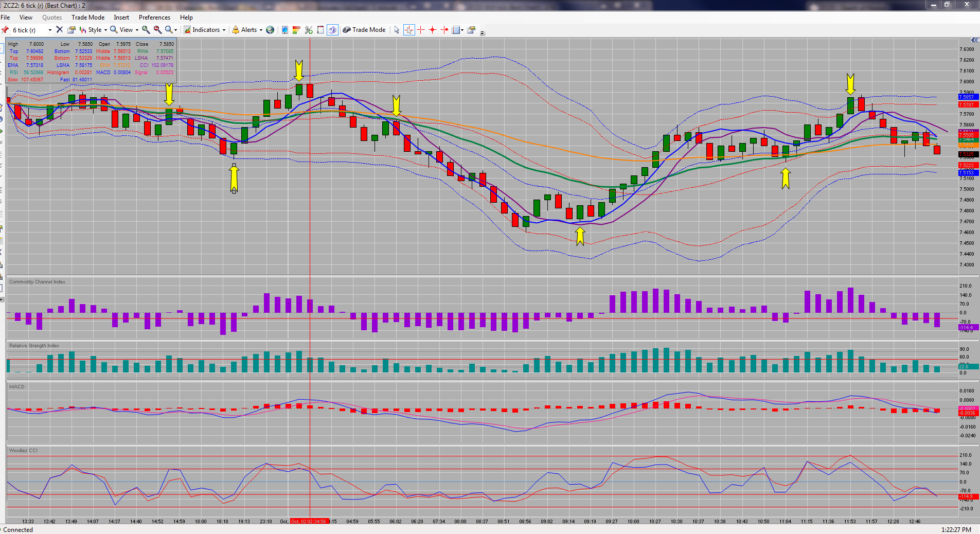Toggle the highlighted crosshair pointer tool
This screenshot has width=980, height=534.
(409, 30)
